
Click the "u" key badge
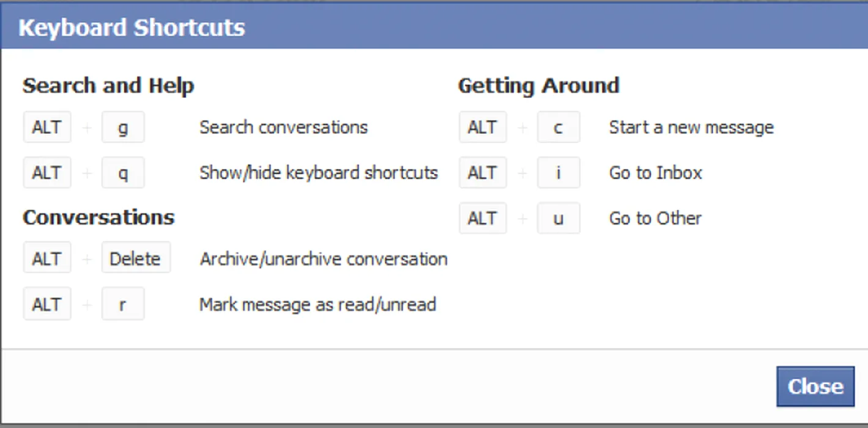coord(558,218)
